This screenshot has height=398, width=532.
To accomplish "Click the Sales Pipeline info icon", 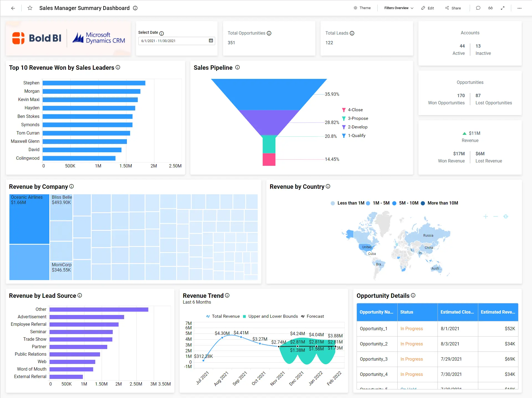I will (237, 68).
